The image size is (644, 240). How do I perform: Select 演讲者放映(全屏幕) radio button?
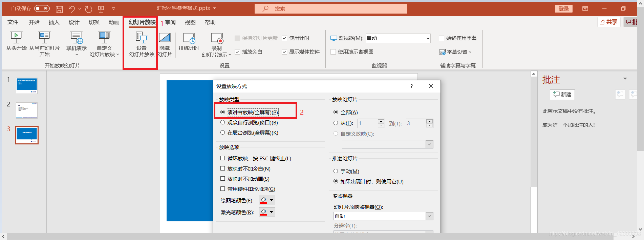click(x=222, y=112)
